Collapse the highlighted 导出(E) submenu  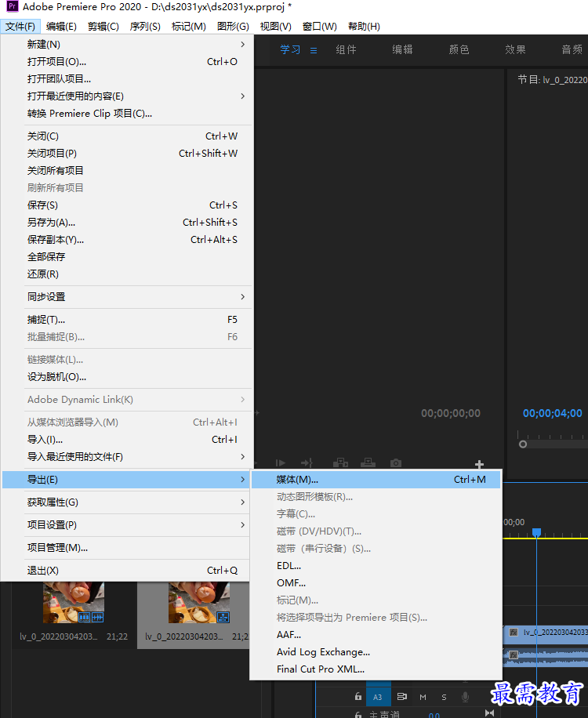[127, 480]
